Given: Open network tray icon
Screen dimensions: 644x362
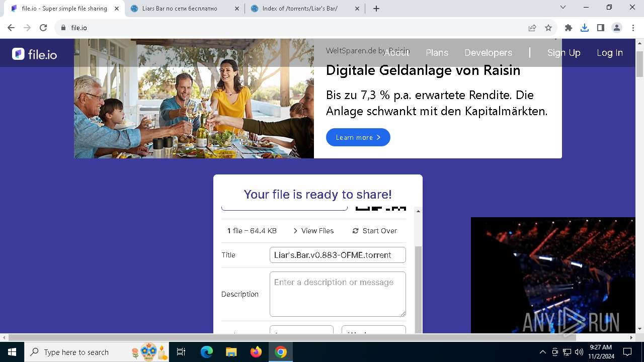Looking at the screenshot, I should click(x=567, y=352).
